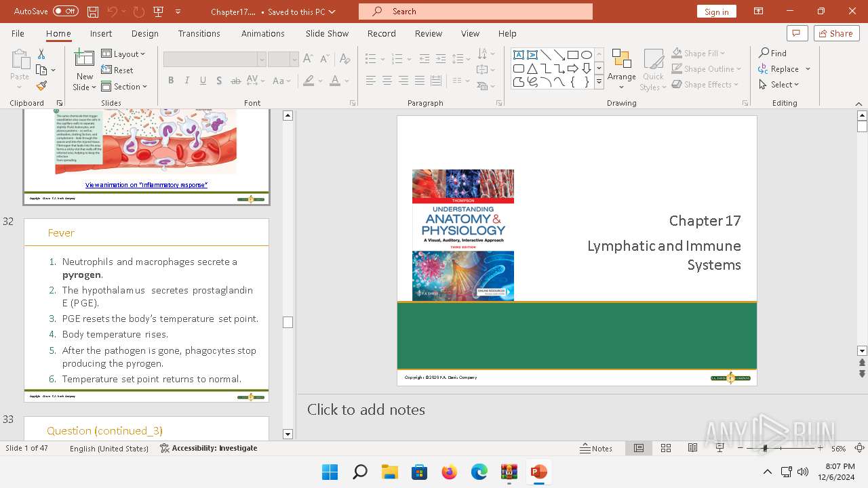Screen dimensions: 868x488
Task: Click the Find magnifier button
Action: click(x=773, y=53)
